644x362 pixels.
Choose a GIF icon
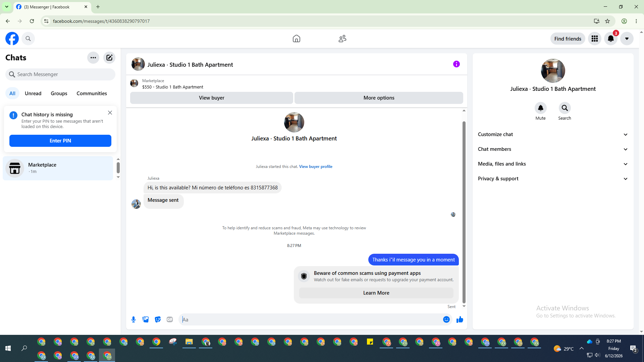point(170,319)
